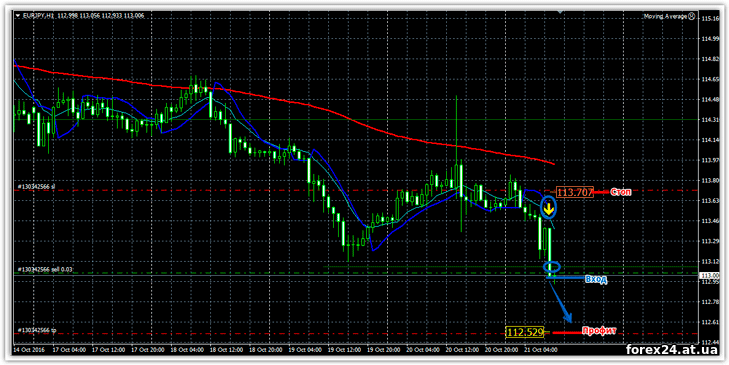Click the triangle beside the EURJPY,H1 chart title

[18, 16]
